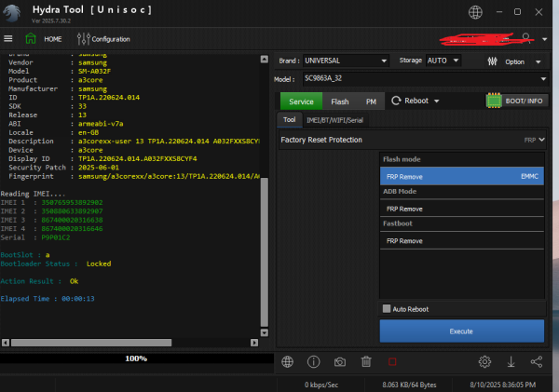Click the HOME label
This screenshot has height=392, width=559.
point(53,39)
